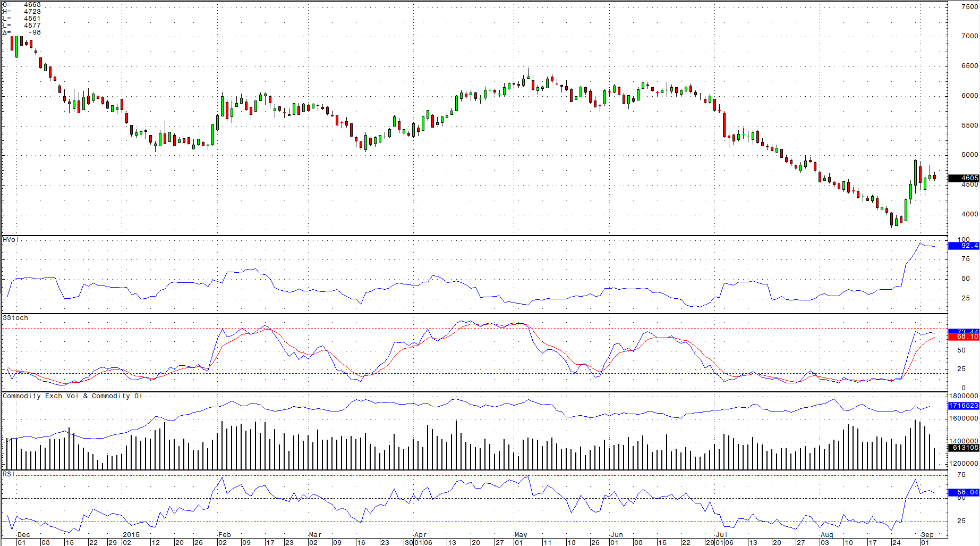Click the Aug month label on time axis
The width and height of the screenshot is (980, 546).
(827, 535)
